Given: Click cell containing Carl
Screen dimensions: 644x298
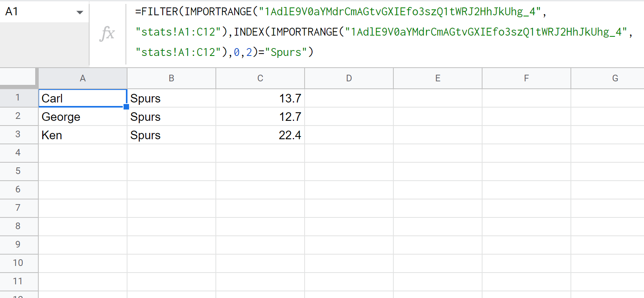Looking at the screenshot, I should tap(83, 98).
